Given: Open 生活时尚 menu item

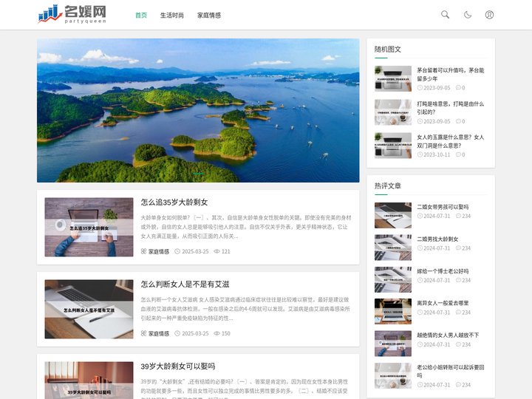Looking at the screenshot, I should click(172, 16).
